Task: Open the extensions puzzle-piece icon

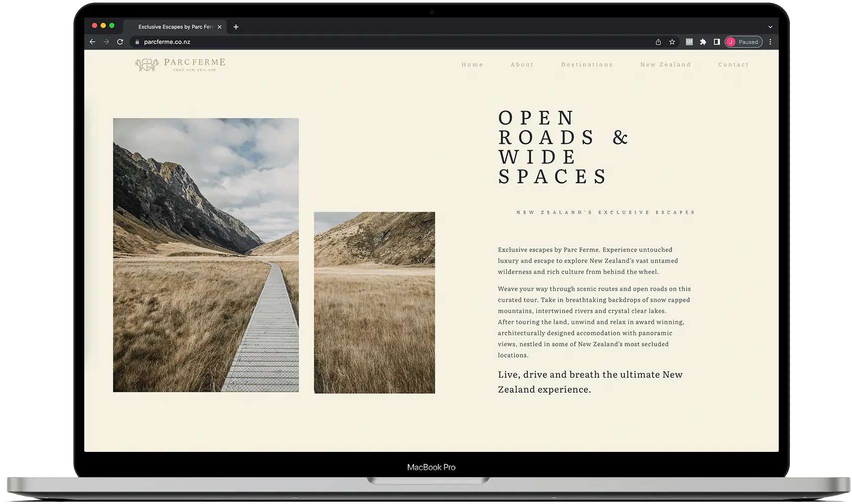Action: click(x=703, y=42)
